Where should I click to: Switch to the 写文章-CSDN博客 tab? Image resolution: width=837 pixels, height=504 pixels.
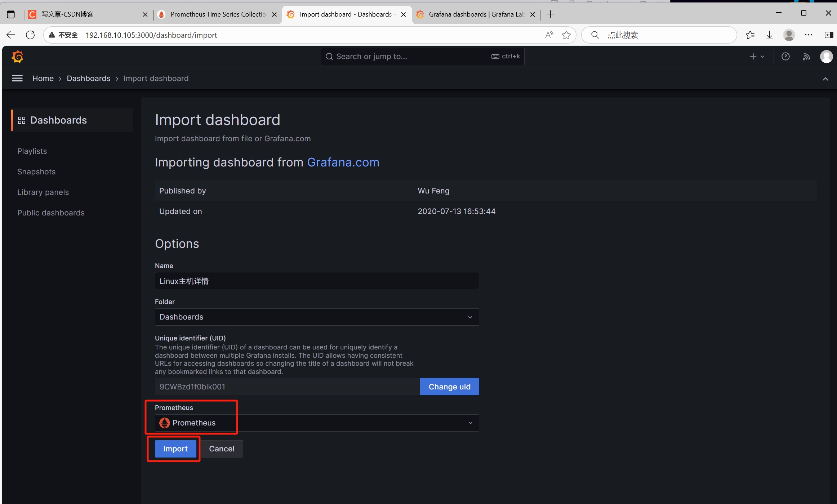pyautogui.click(x=88, y=14)
